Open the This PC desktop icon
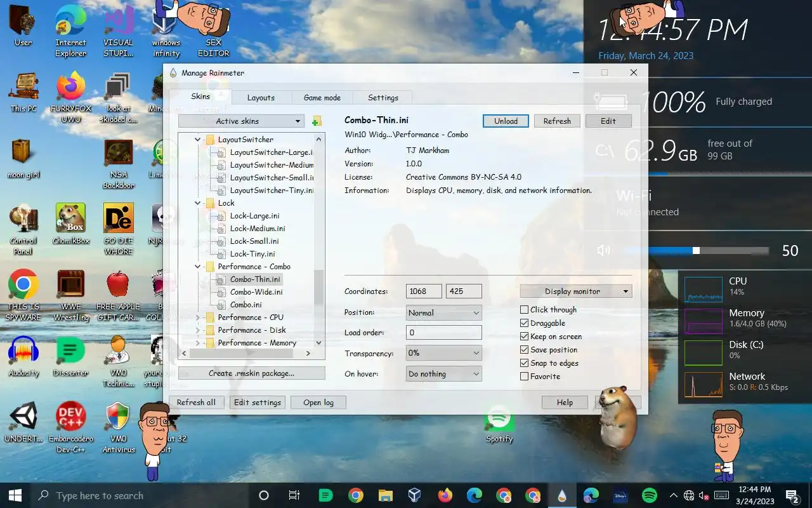 (23, 92)
